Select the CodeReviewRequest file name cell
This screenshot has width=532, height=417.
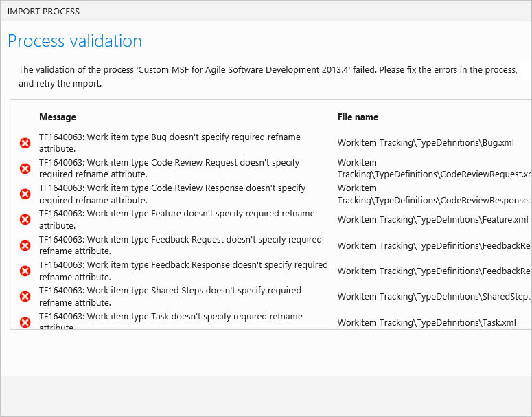point(432,168)
